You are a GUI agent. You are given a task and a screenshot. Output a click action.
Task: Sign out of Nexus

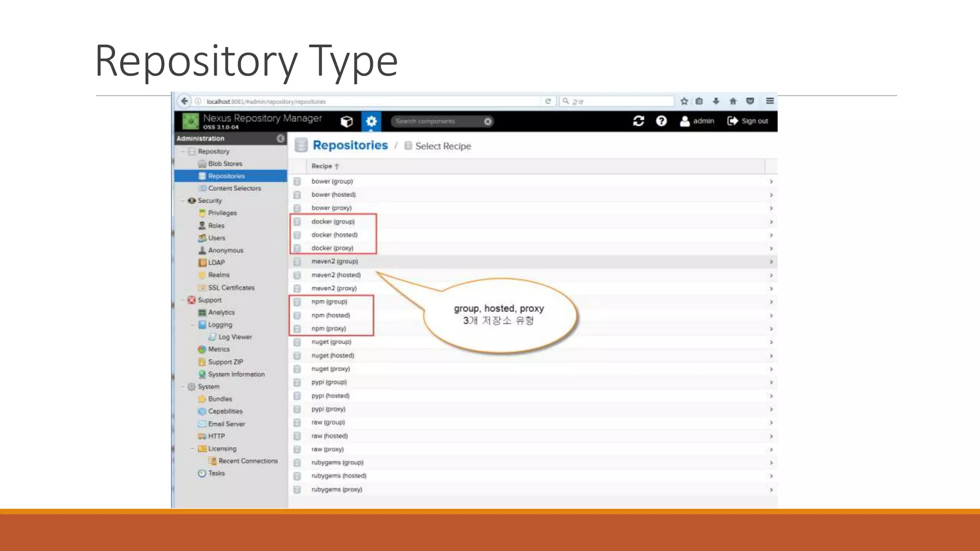pos(747,121)
